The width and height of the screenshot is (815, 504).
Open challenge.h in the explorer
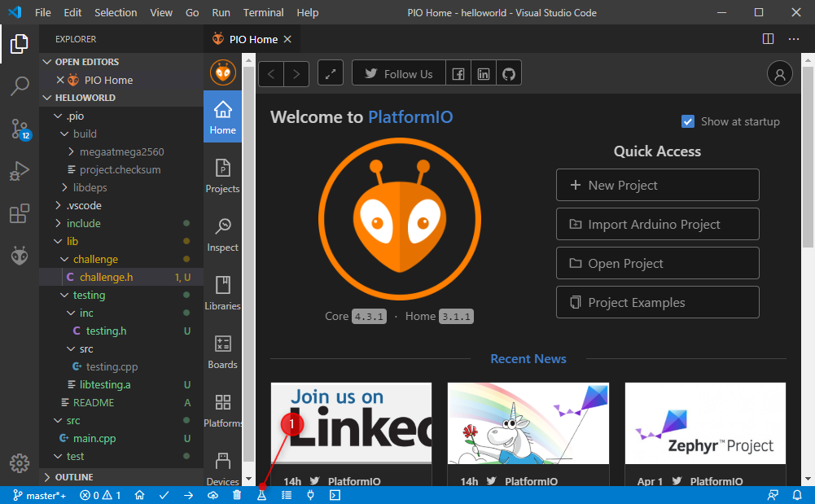[121, 277]
